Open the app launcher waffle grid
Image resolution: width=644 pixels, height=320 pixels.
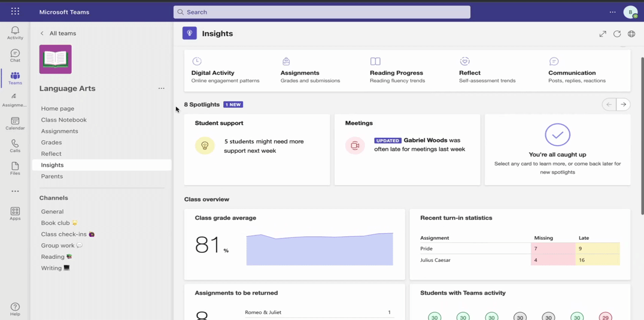click(x=15, y=11)
